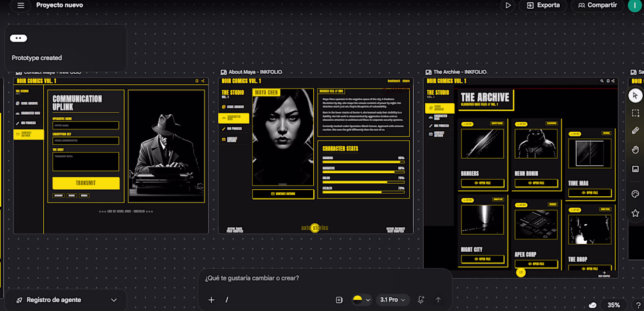Click the help question mark icon
The height and width of the screenshot is (311, 644).
coord(638,305)
